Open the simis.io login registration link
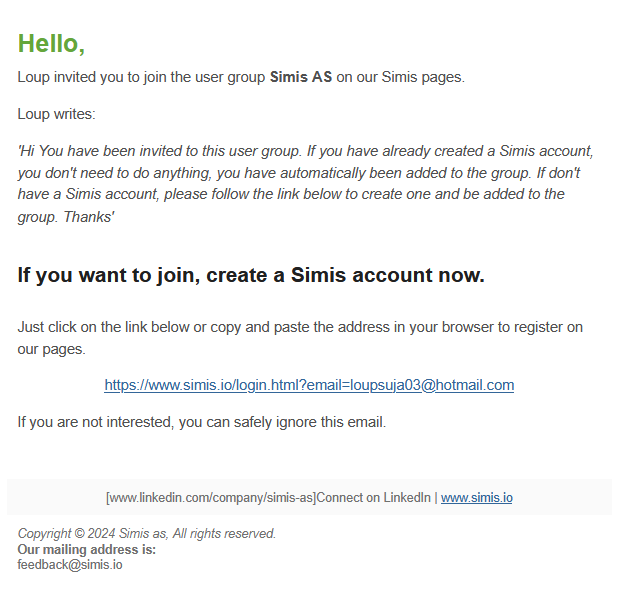The height and width of the screenshot is (593, 619). [x=309, y=385]
